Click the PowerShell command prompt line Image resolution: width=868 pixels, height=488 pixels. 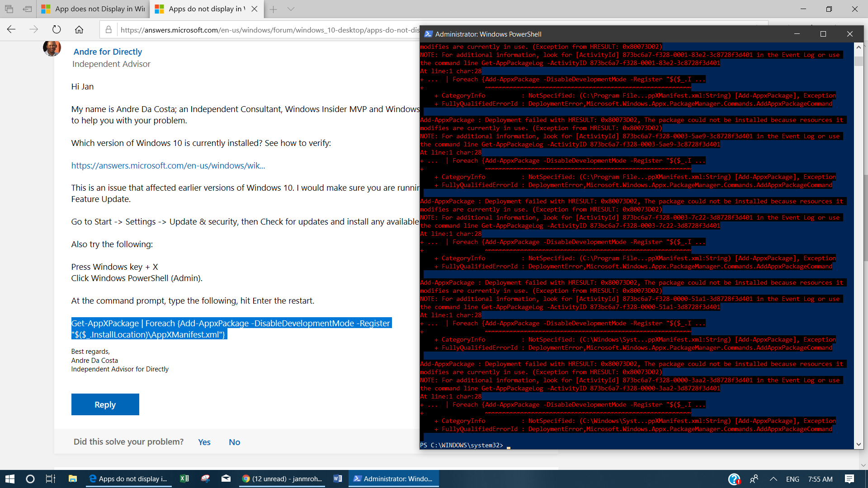tap(637, 445)
